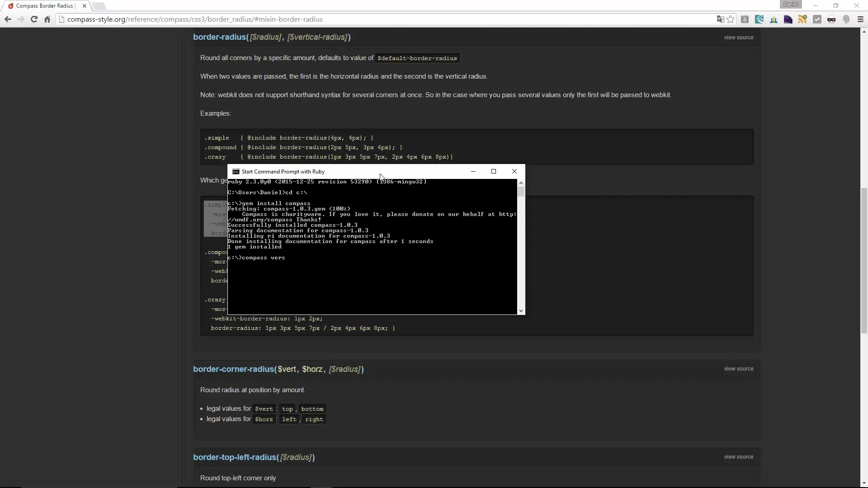Screen dimensions: 868x488
Task: Minimize the Start Command Prompt with Ruby window
Action: tap(473, 171)
